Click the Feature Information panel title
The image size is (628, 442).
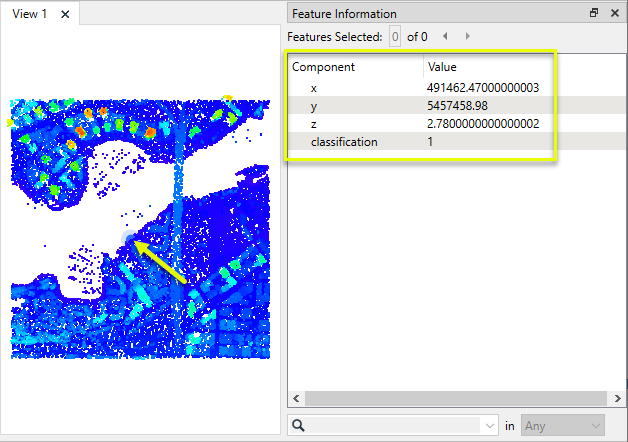click(344, 13)
